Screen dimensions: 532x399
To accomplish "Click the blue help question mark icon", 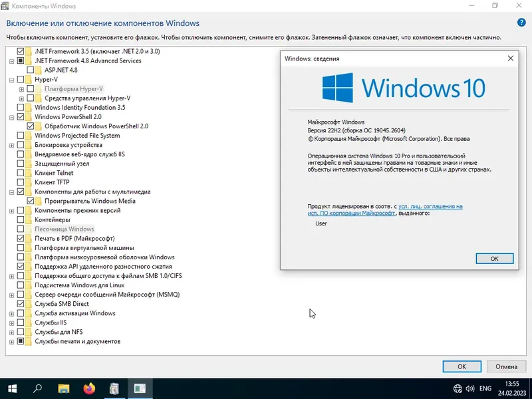I will coord(521,23).
